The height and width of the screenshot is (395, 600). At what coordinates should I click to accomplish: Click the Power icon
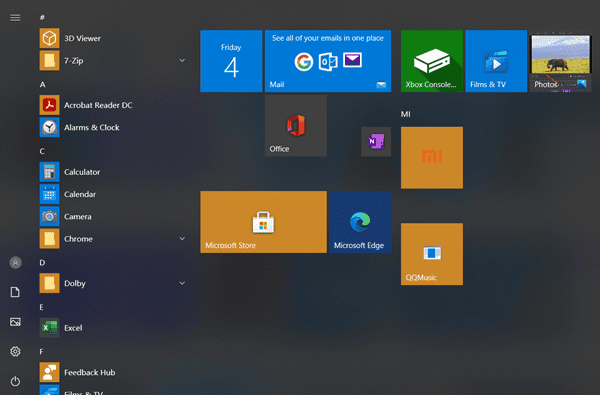[15, 381]
